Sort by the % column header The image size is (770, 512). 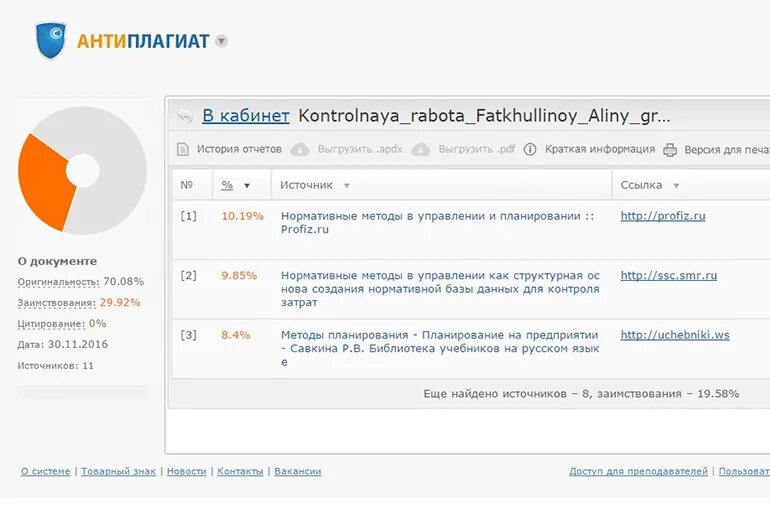227,185
